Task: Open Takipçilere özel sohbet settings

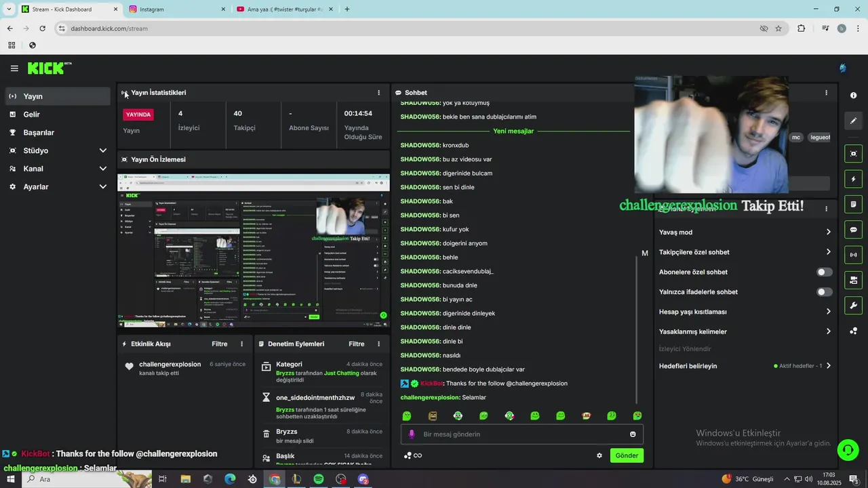Action: pyautogui.click(x=745, y=252)
